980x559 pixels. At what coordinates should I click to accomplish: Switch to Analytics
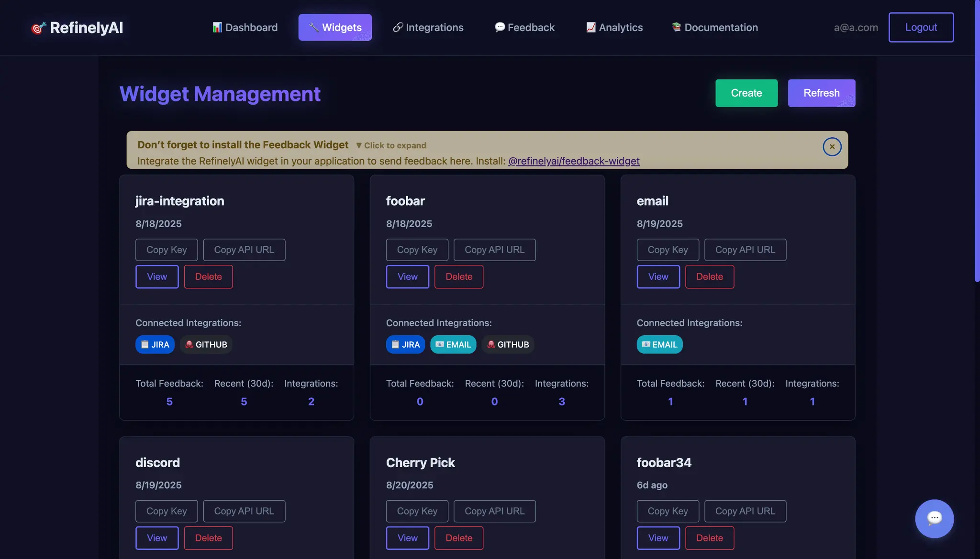[614, 27]
